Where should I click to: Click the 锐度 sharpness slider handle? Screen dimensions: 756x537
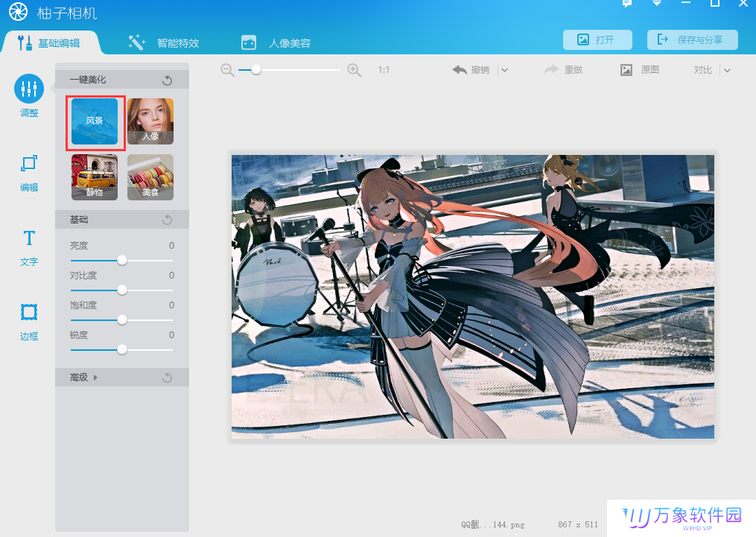tap(122, 350)
